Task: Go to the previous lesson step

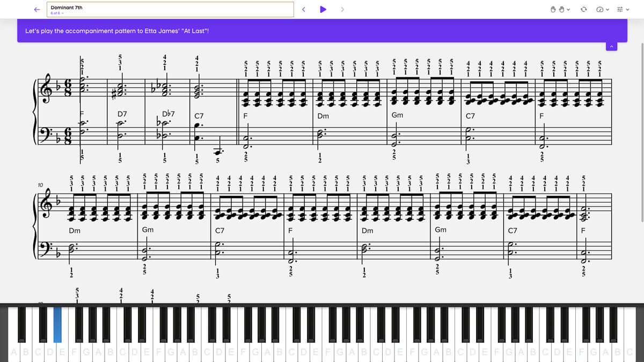Action: click(x=303, y=9)
